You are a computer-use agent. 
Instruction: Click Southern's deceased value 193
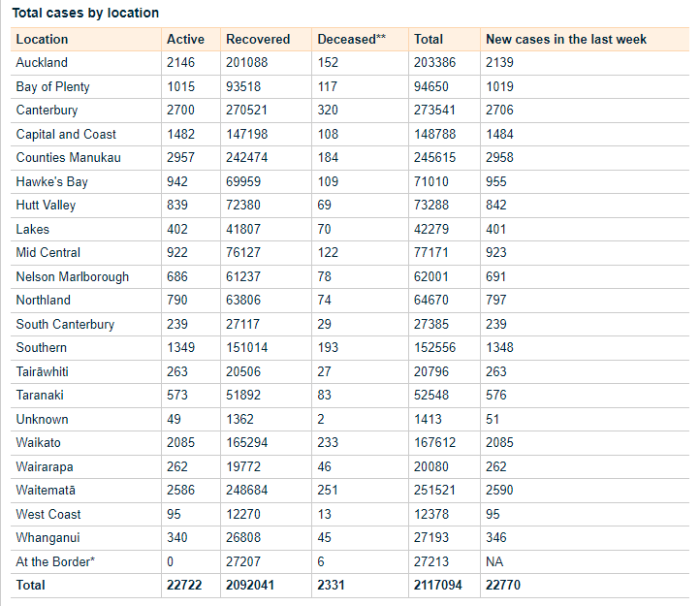(328, 347)
